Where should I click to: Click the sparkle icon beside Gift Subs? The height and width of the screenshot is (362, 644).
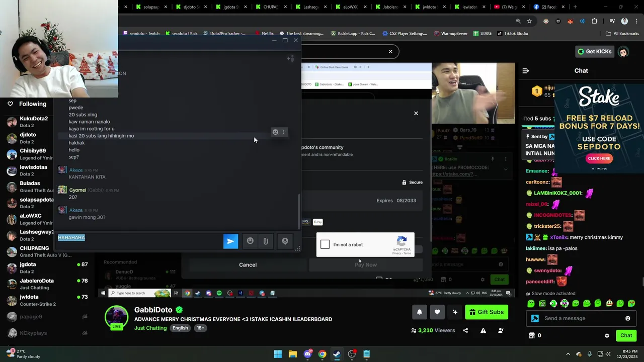click(455, 312)
